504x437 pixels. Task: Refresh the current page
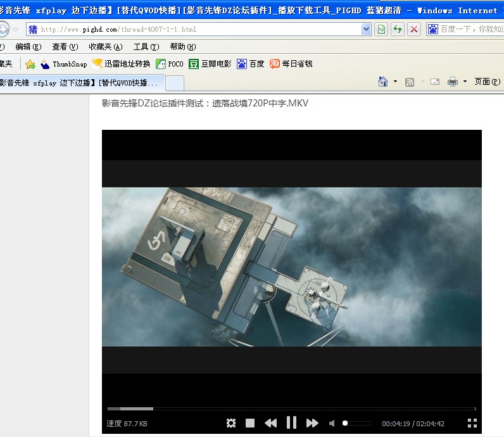click(x=398, y=29)
